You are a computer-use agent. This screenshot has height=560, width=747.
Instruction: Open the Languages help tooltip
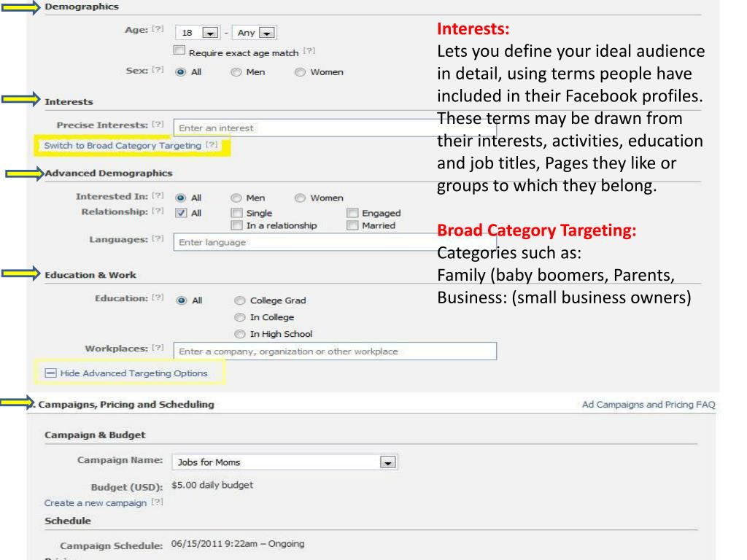pos(158,238)
